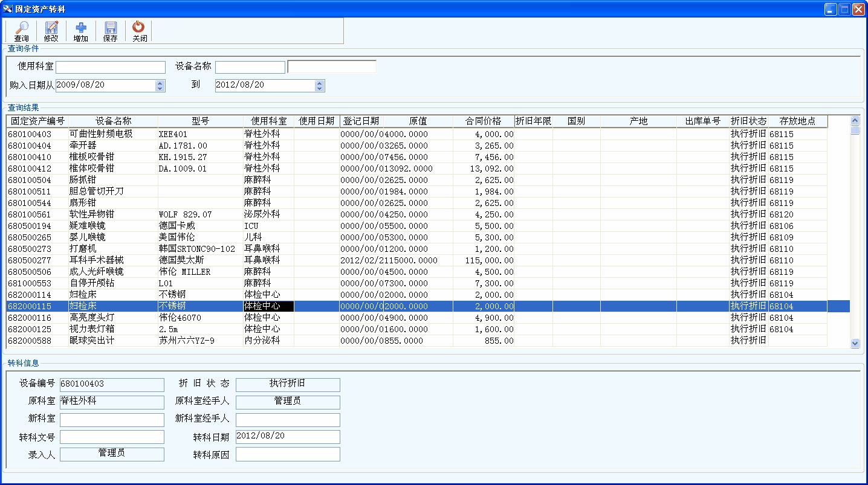Click the app icon in the title bar
Screen dimensions: 868x485
click(x=8, y=9)
